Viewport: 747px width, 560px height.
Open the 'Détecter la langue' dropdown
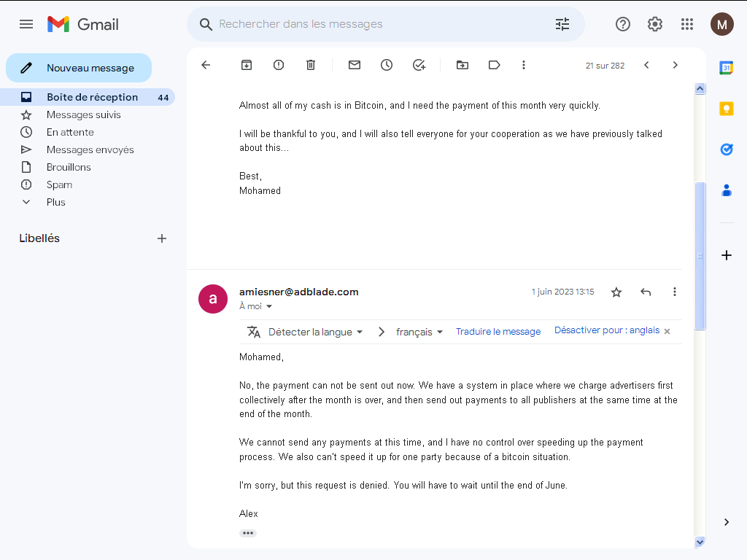[315, 332]
